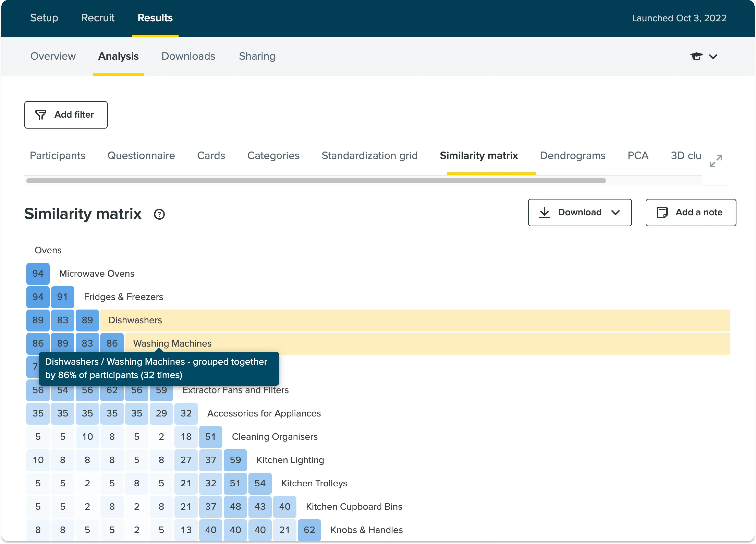Open the chevron beside graduation cap
This screenshot has width=756, height=544.
[713, 57]
